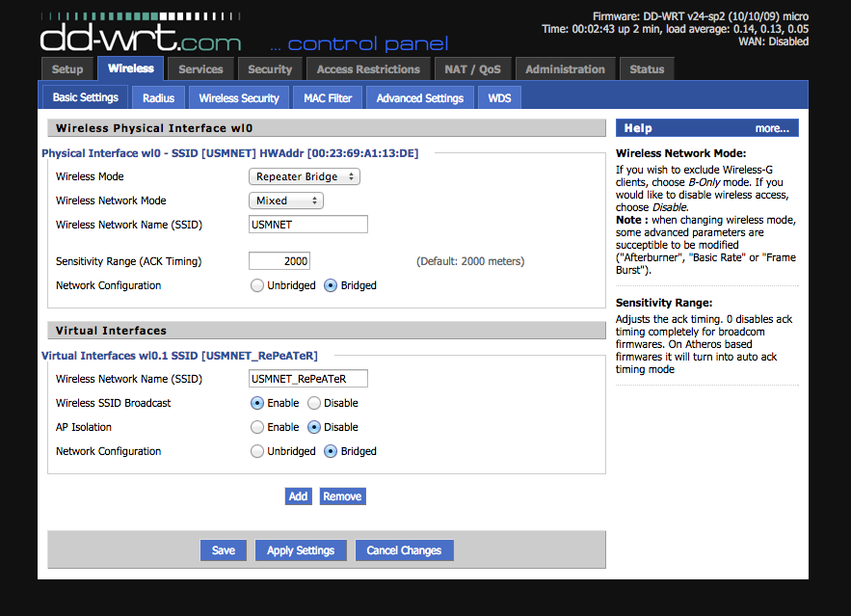
Task: Switch to the Setup tab
Action: click(x=67, y=69)
